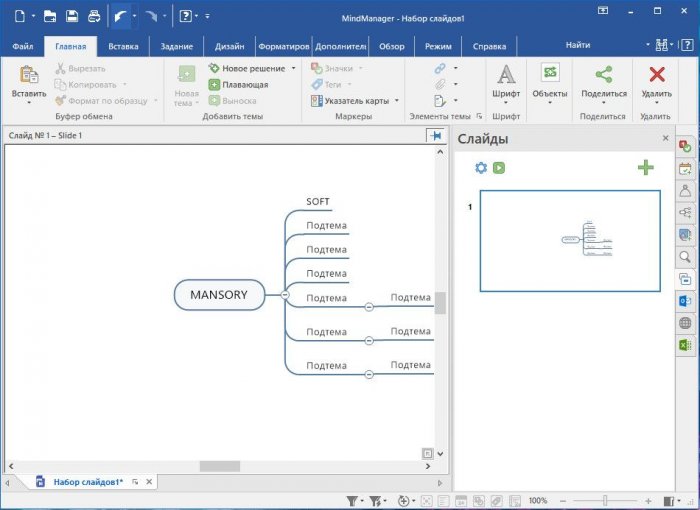Open the hyperlink dropdown arrow in Элементы темы
700x510 pixels.
[x=455, y=68]
